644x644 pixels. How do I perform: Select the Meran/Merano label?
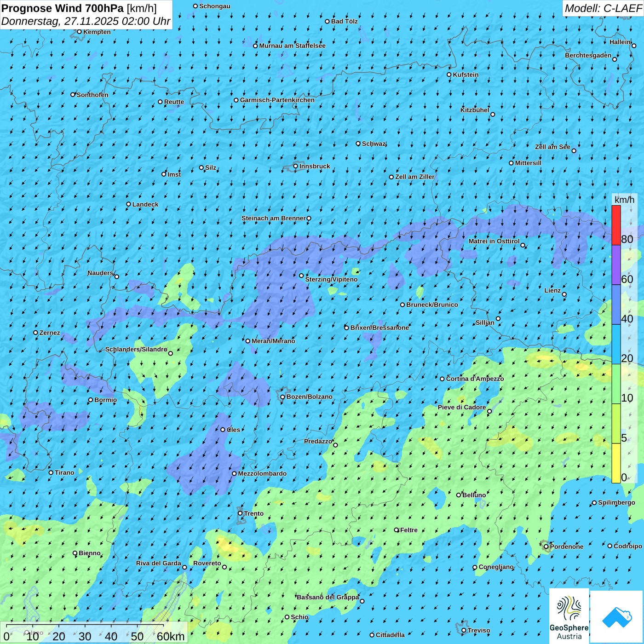[273, 341]
